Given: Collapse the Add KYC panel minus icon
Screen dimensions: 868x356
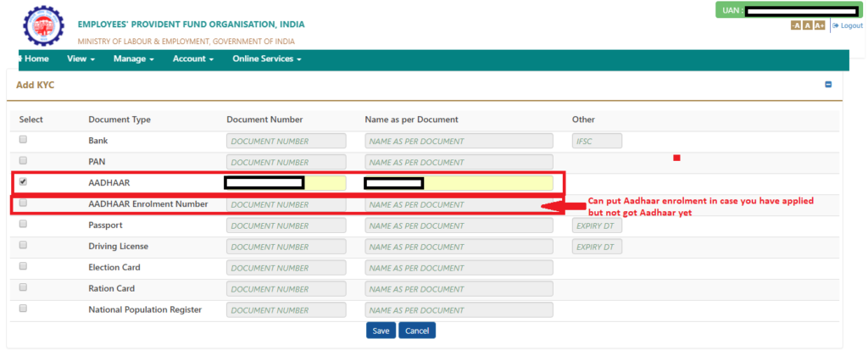Looking at the screenshot, I should 829,85.
